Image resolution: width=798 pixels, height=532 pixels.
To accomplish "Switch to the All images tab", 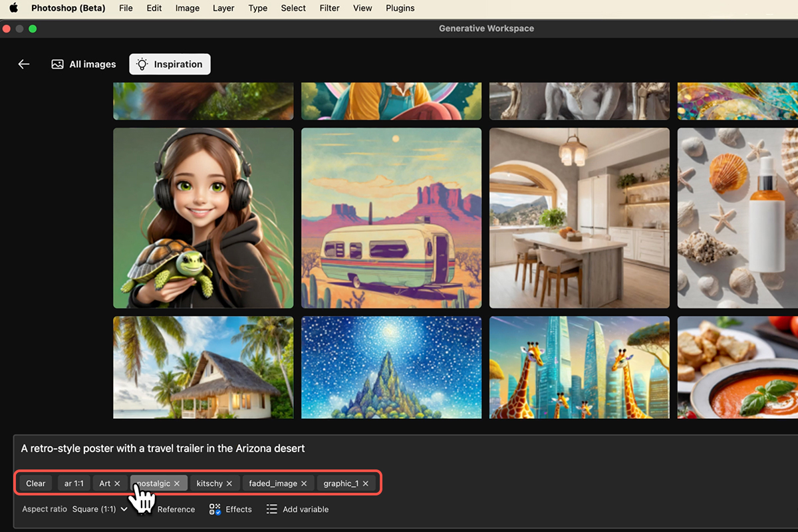I will pos(84,65).
